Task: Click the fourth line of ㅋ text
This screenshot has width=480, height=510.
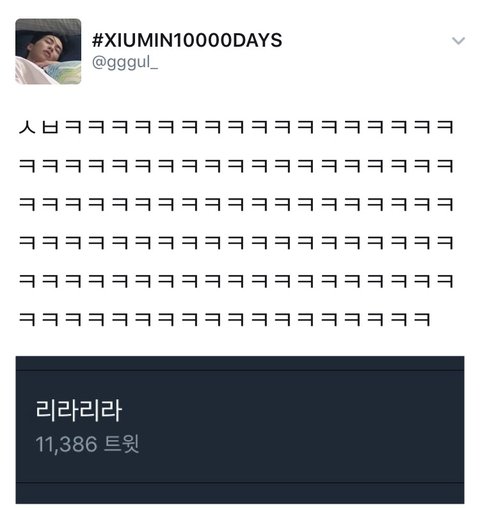Action: coord(236,243)
